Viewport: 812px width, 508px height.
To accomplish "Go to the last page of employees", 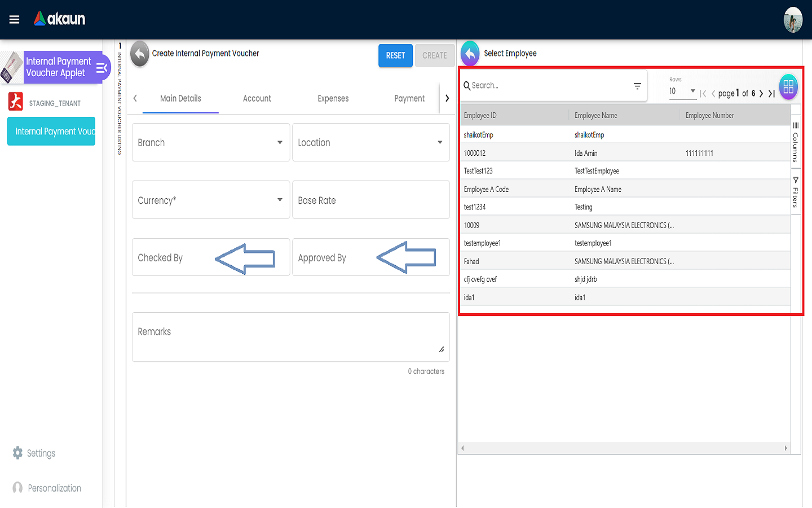I will tap(771, 94).
